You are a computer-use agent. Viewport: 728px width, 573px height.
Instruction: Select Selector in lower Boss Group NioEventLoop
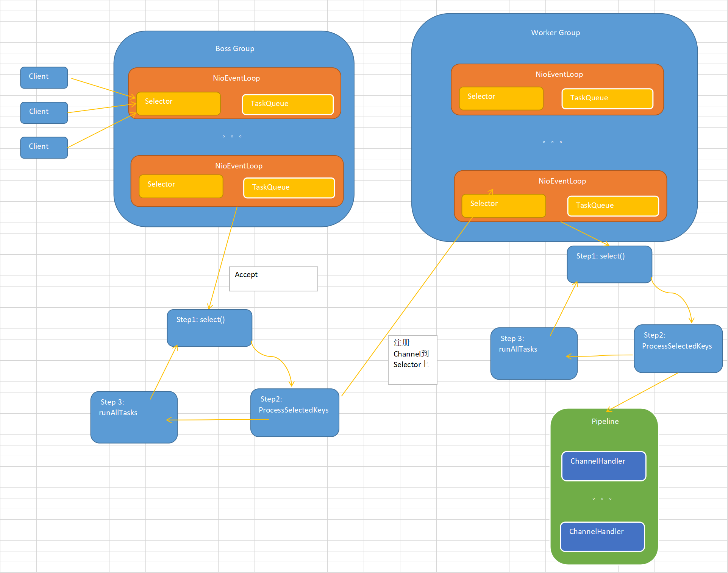(x=181, y=186)
